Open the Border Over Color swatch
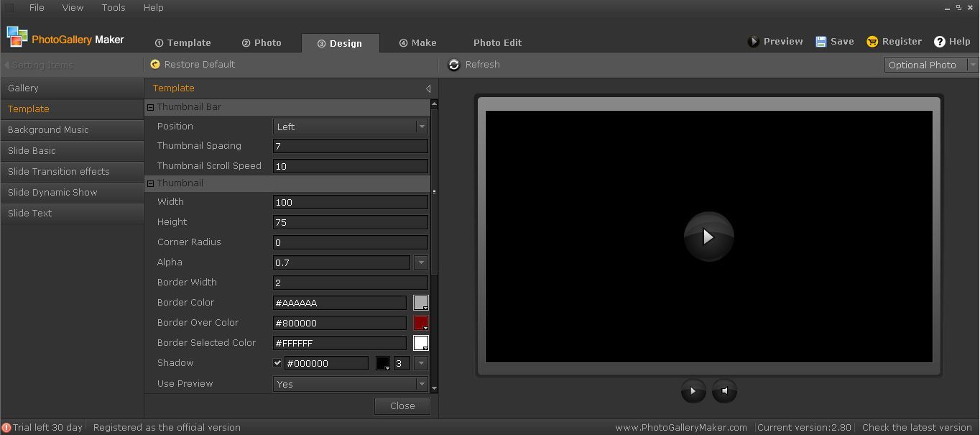The width and height of the screenshot is (980, 435). tap(420, 323)
